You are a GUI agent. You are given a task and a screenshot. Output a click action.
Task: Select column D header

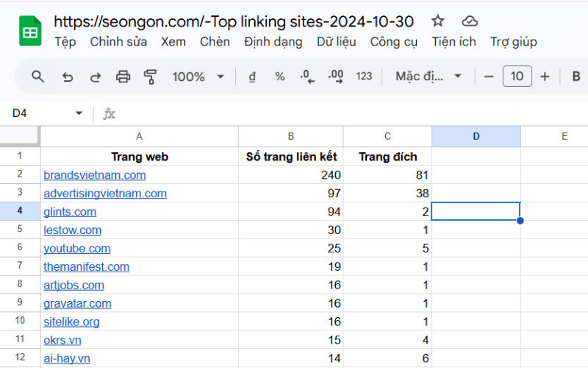pos(476,136)
